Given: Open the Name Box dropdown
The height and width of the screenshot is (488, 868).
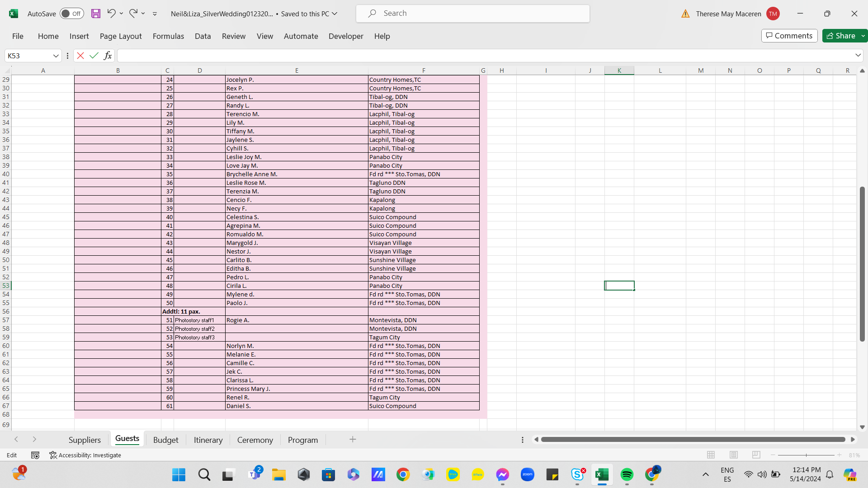Looking at the screenshot, I should 56,56.
